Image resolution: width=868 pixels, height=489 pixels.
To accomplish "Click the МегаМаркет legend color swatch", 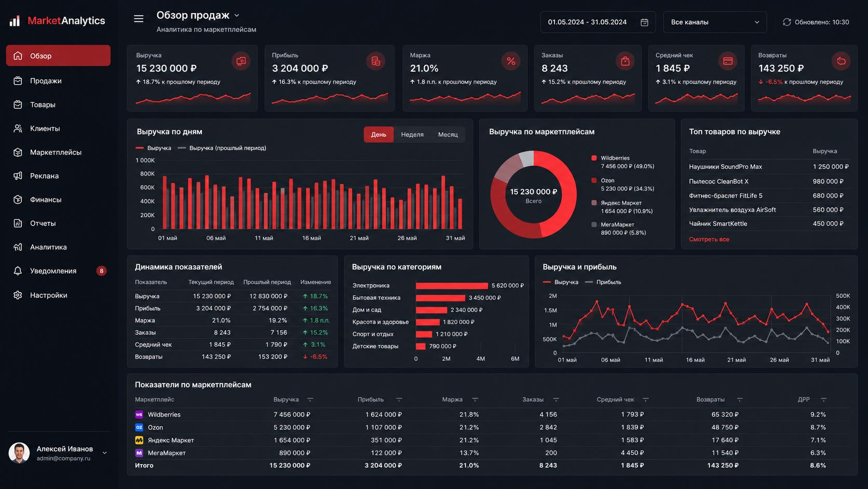I will tap(594, 224).
